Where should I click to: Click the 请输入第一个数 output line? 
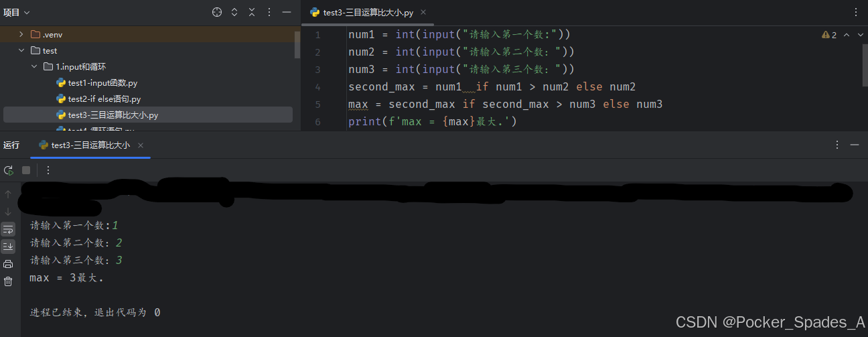[x=74, y=225]
